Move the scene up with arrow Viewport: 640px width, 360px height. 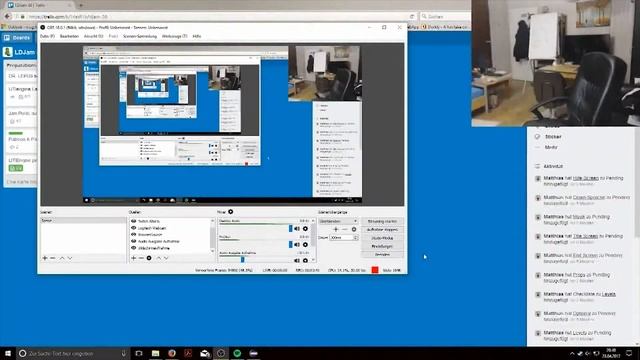[62, 258]
